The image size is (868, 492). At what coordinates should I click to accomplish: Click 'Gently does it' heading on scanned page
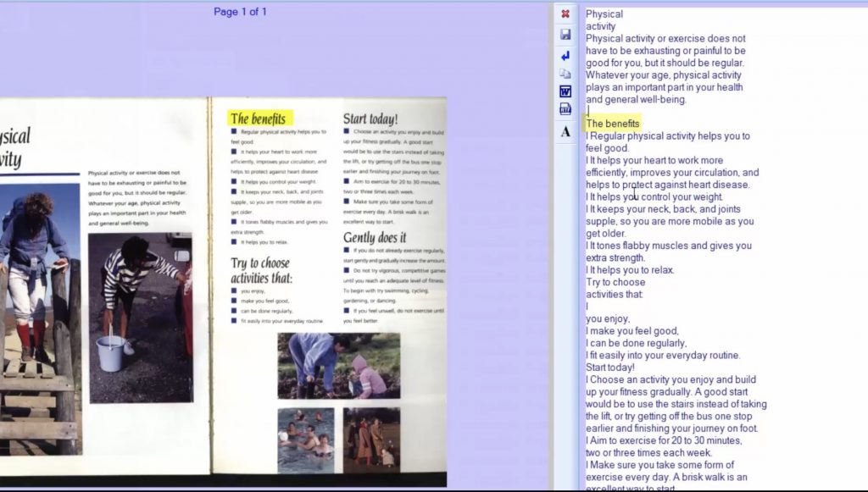[x=375, y=238]
